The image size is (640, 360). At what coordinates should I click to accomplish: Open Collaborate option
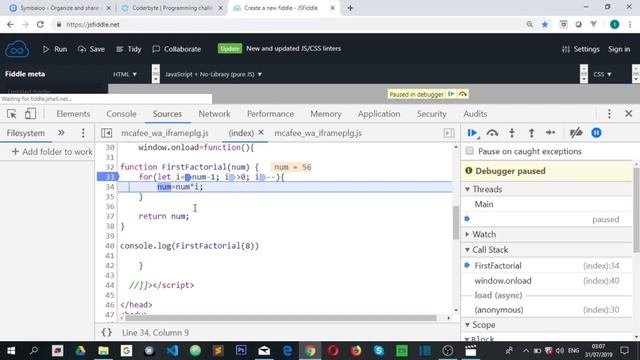click(176, 49)
